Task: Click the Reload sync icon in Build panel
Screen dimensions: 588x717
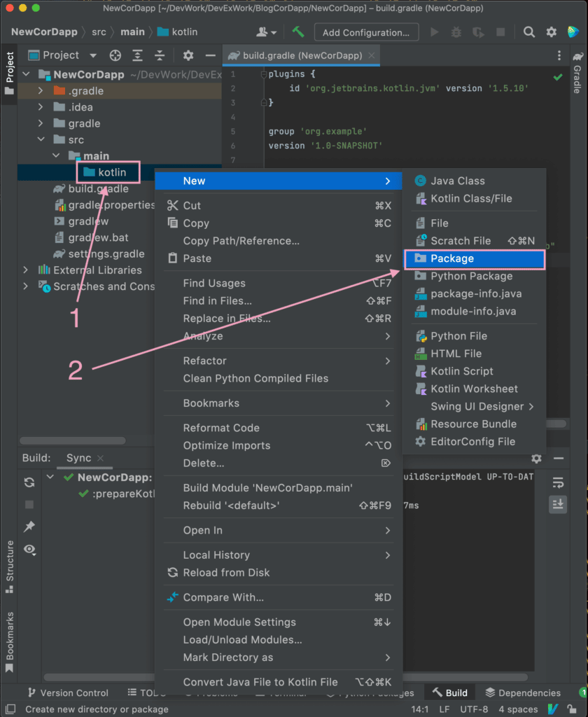Action: click(x=29, y=482)
